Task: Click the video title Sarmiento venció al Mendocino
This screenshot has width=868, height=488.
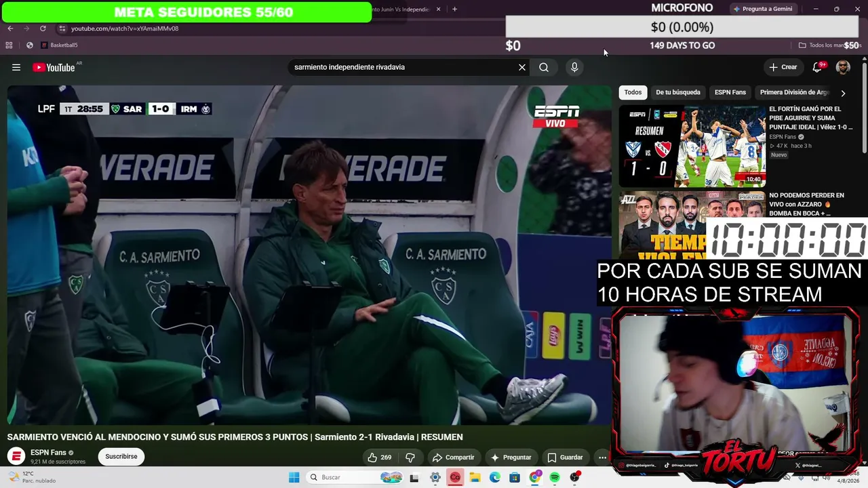Action: [235, 437]
